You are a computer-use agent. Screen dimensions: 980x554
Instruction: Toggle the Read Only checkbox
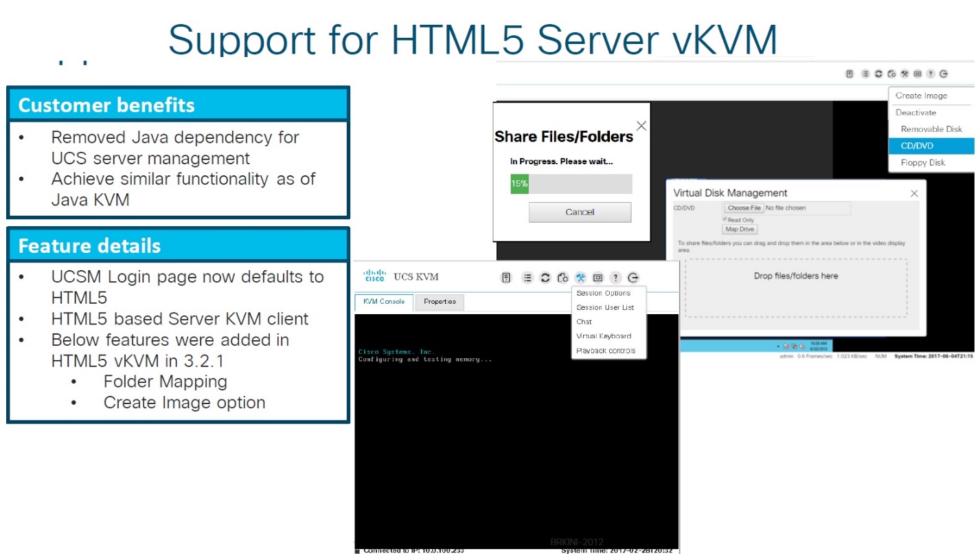(x=725, y=219)
